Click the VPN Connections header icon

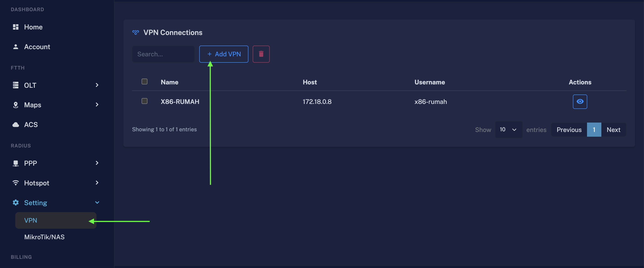tap(136, 32)
